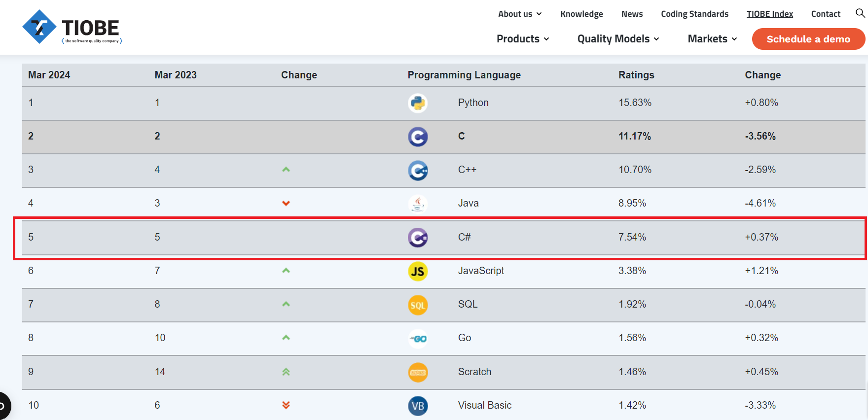Screen dimensions: 868x420
Task: Select the Scratch language name
Action: [x=474, y=372]
